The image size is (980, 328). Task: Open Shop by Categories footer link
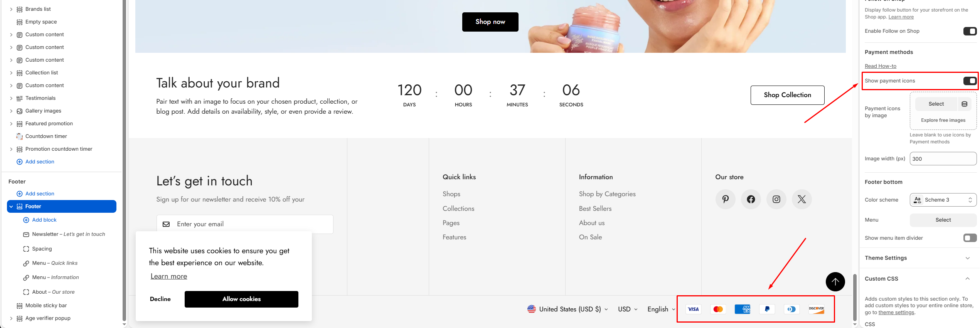(607, 194)
